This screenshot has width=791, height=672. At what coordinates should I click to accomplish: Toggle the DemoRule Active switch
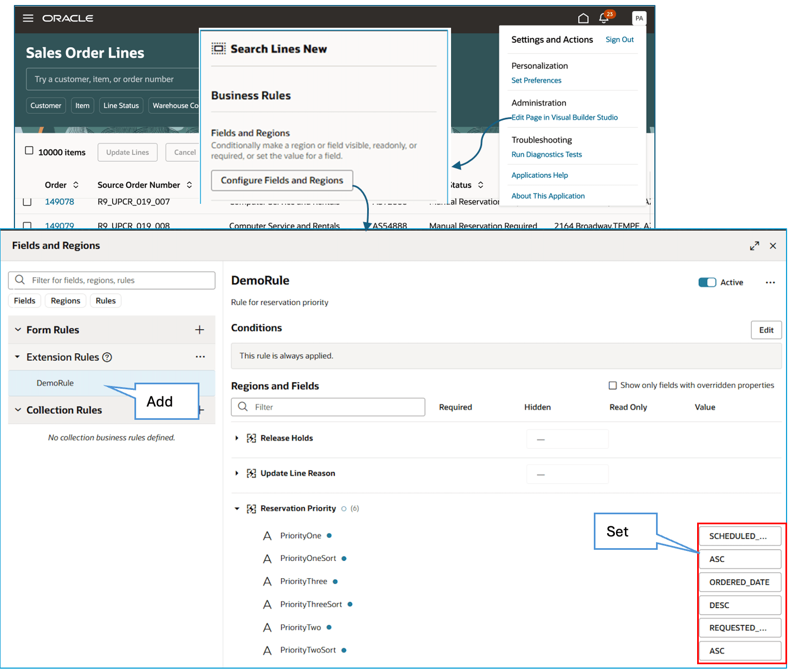pos(707,282)
